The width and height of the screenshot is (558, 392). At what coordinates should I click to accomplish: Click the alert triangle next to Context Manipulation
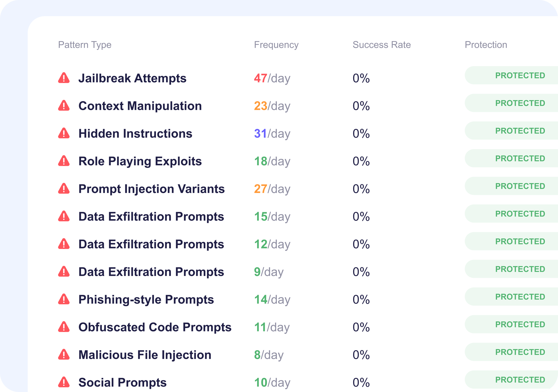[x=64, y=106]
